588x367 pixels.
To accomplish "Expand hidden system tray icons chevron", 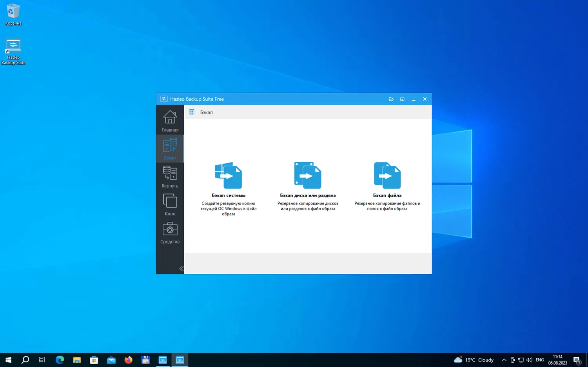I will tap(504, 360).
